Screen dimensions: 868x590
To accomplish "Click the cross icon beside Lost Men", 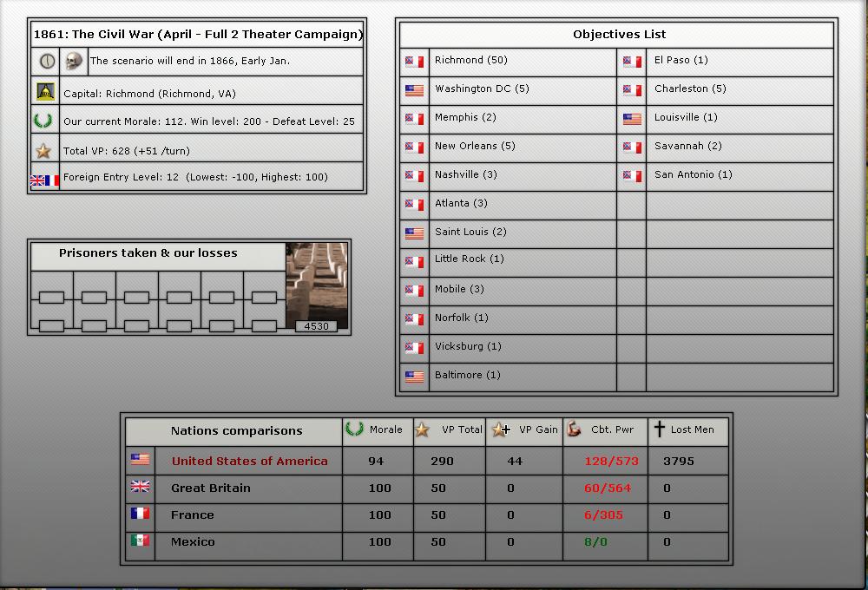I will click(659, 429).
